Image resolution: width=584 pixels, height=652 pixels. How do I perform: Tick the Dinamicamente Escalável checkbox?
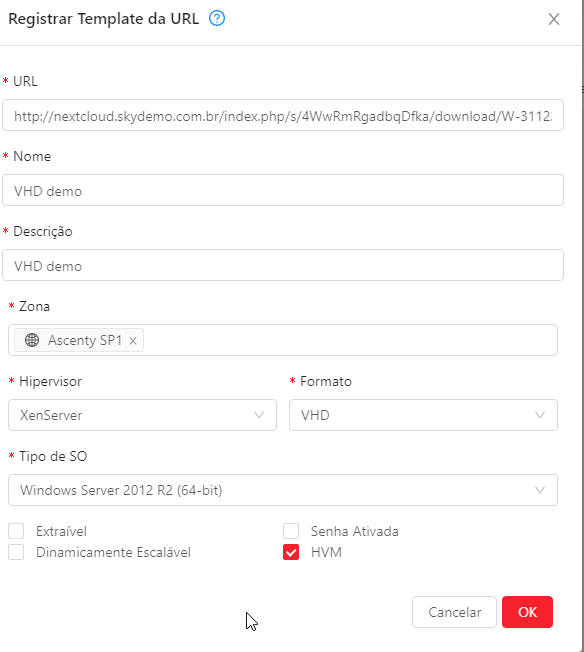[16, 552]
